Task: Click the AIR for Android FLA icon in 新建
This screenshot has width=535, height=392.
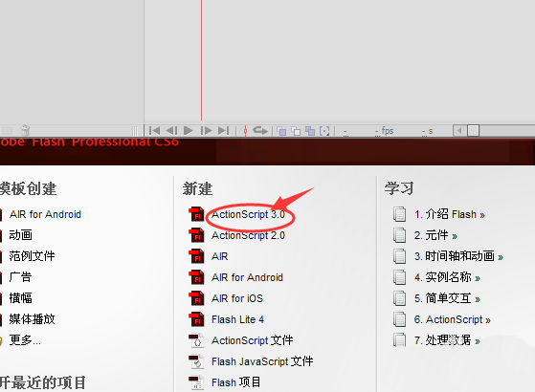Action: point(196,277)
